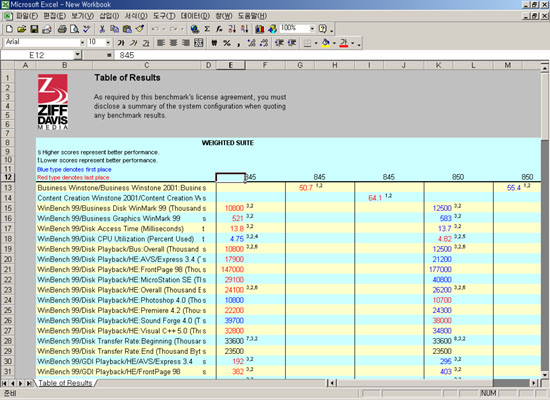Toggle Align Left button
550x400 pixels.
click(161, 43)
